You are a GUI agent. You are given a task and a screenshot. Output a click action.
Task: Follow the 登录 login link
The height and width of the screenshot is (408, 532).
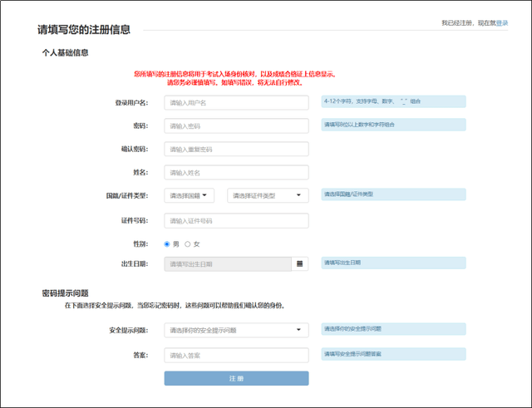pyautogui.click(x=501, y=23)
